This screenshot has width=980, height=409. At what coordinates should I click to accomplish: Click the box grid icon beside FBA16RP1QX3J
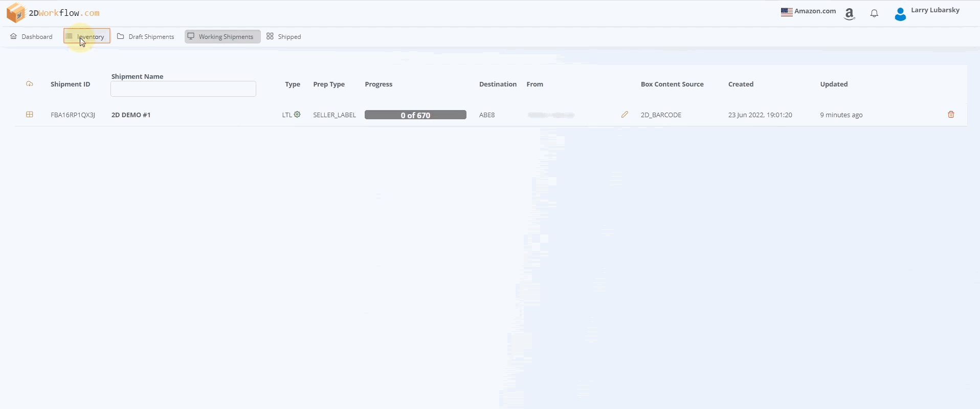pyautogui.click(x=30, y=115)
